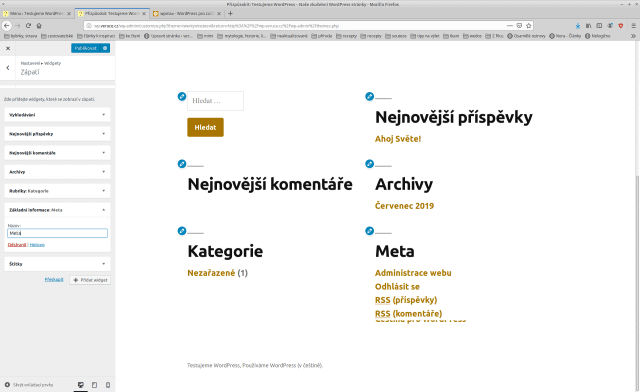Open Testujeme WordPress footer link

[x=213, y=365]
